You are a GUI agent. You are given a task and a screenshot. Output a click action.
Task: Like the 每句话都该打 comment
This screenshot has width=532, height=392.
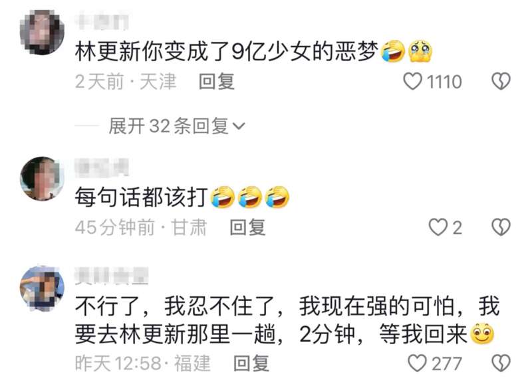[438, 227]
